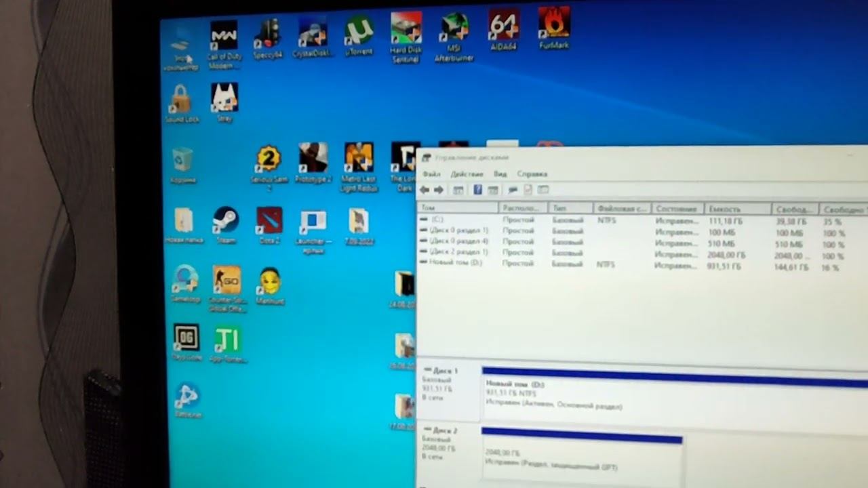Sort by the Тип column header
This screenshot has height=488, width=868.
click(570, 208)
